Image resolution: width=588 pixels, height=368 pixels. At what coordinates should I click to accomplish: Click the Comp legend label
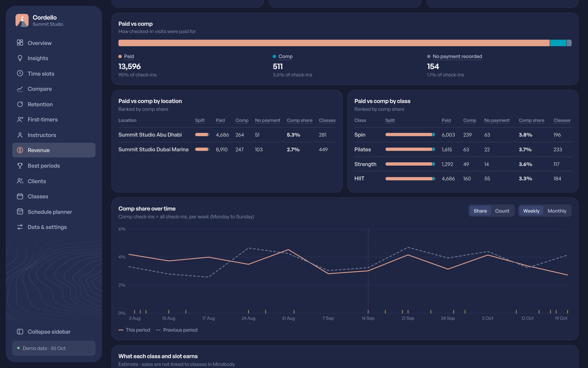coord(285,56)
